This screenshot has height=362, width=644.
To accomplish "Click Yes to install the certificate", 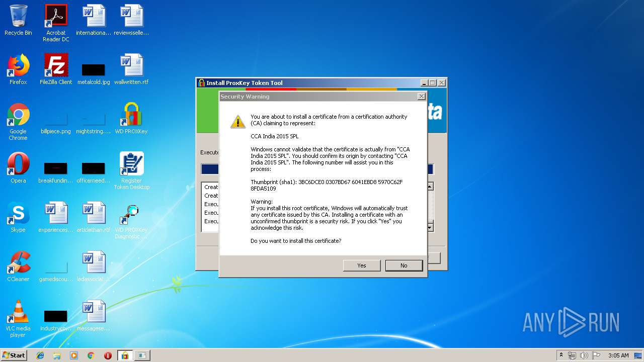I will (362, 265).
